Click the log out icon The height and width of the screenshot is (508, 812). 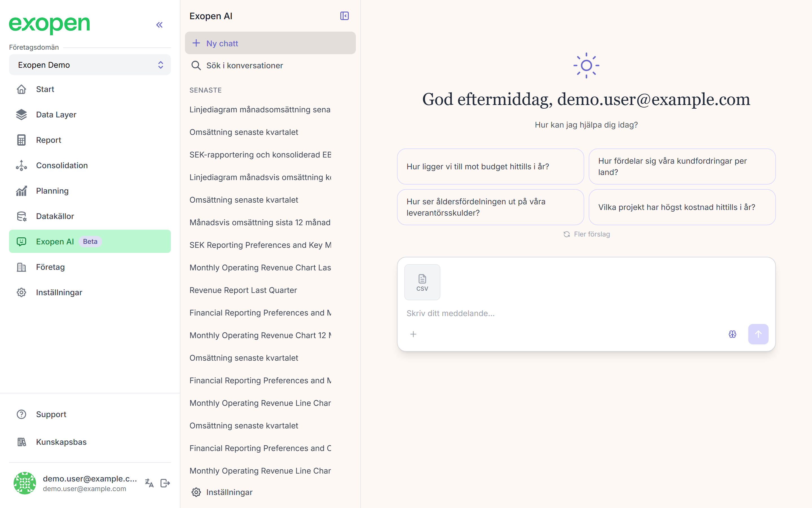[x=165, y=483]
